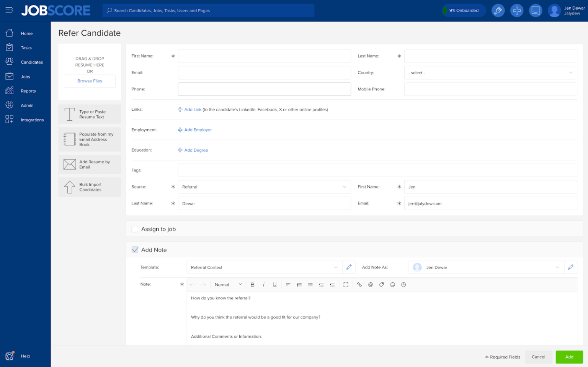Uncheck the Add Note checkbox
Viewport: 588px width, 367px height.
(135, 250)
